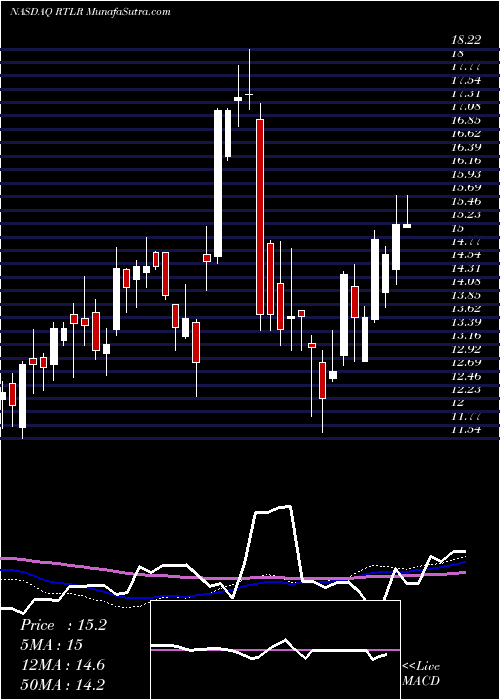Screen dimensions: 500x700
Task: Click the '5MA : 15' readout
Action: click(51, 645)
